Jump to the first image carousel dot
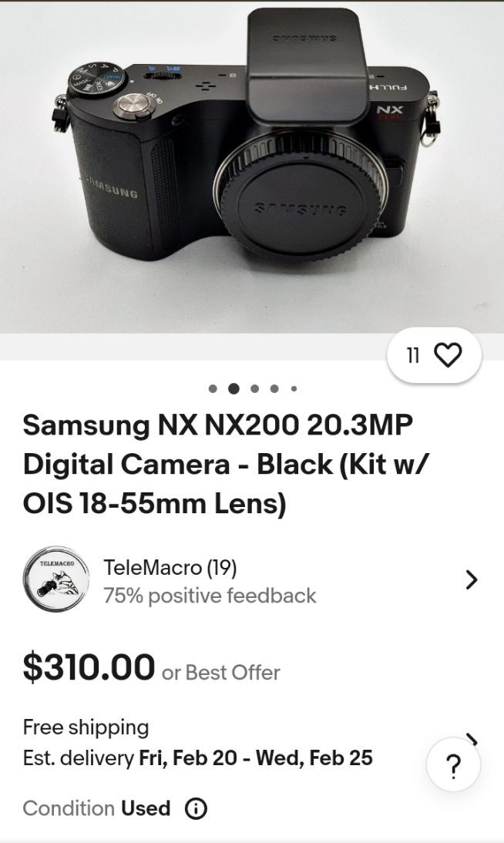The height and width of the screenshot is (843, 504). [x=213, y=388]
